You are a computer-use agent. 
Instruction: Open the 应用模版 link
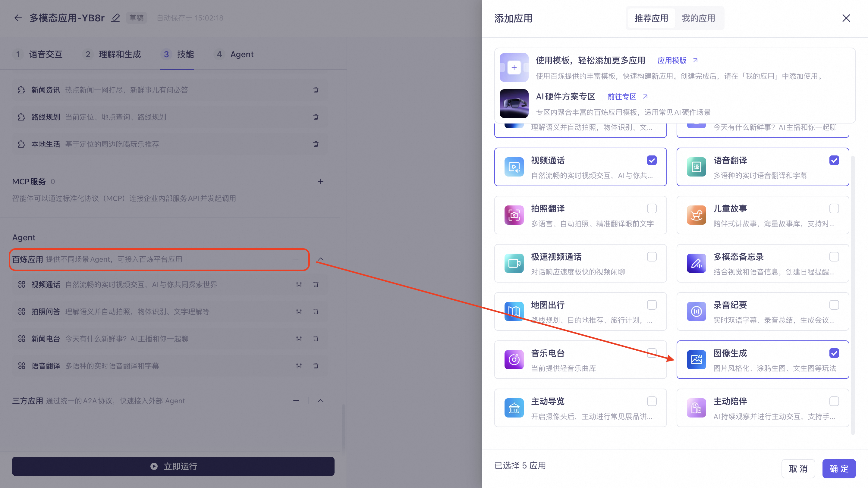tap(672, 60)
